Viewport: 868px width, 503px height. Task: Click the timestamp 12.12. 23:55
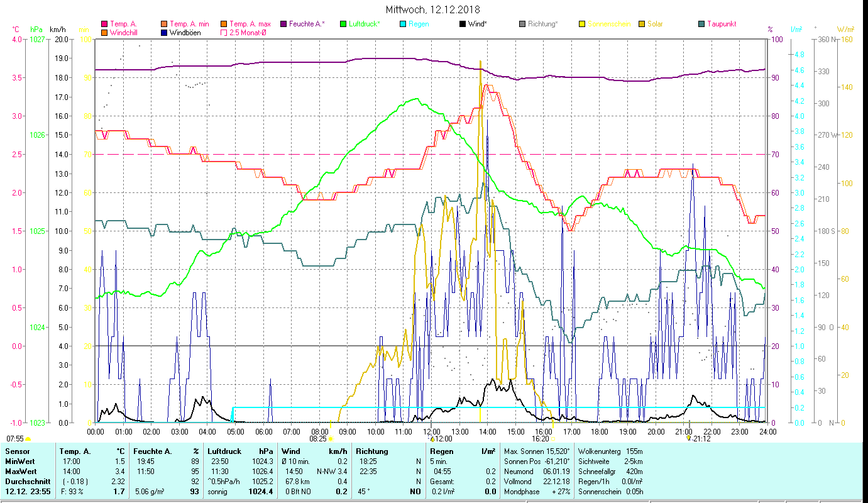(28, 492)
